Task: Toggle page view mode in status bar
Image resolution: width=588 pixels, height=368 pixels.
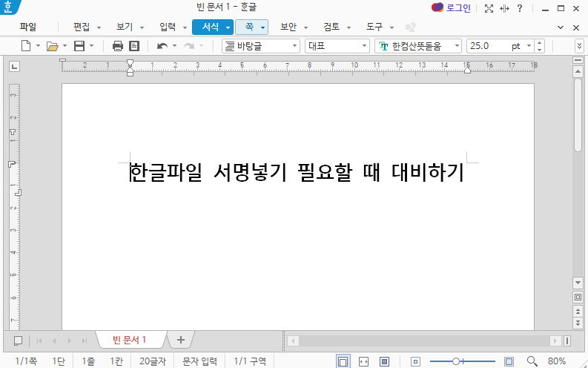Action: pos(343,361)
